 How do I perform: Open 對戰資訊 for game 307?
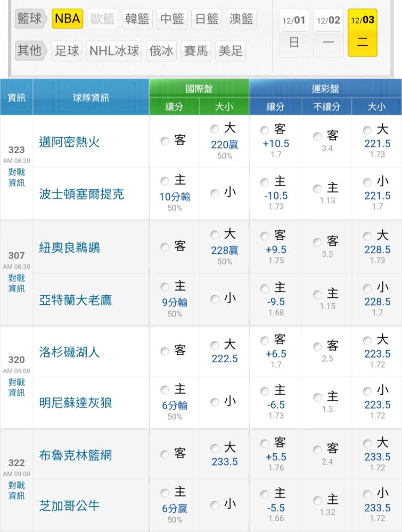(17, 284)
